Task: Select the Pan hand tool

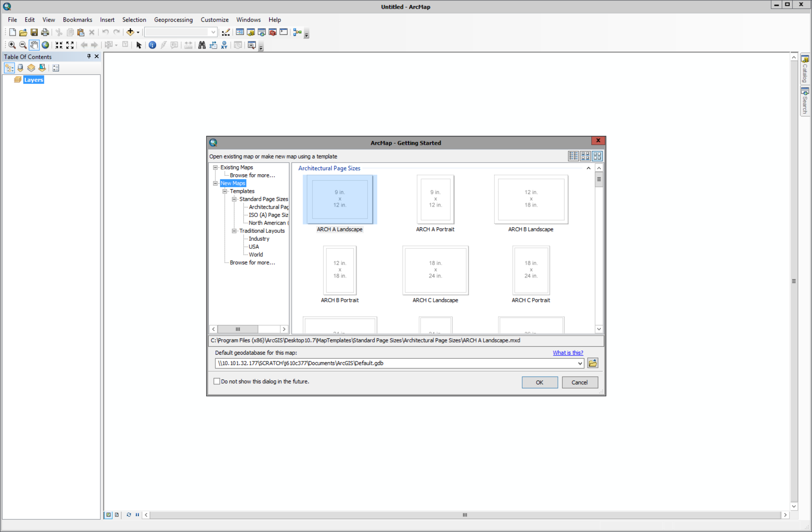Action: tap(34, 45)
